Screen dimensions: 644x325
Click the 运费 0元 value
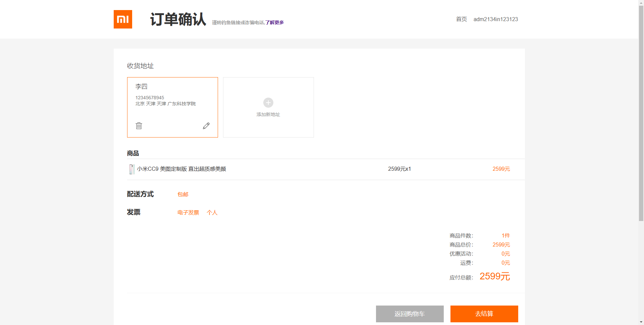point(506,263)
